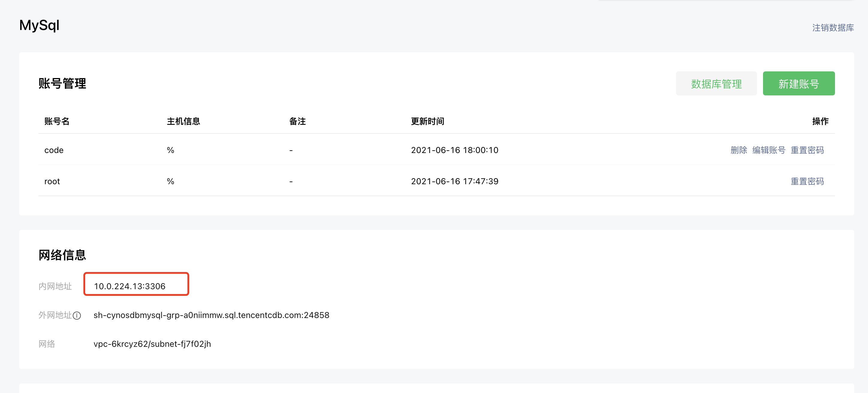868x393 pixels.
Task: Click the vpc-6krcyz62 network value
Action: pyautogui.click(x=152, y=344)
